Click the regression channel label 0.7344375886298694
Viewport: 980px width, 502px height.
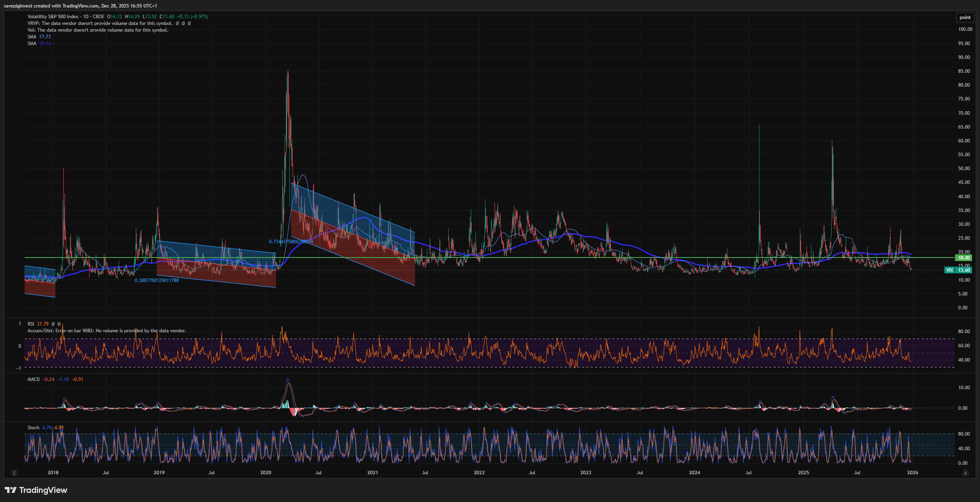coord(291,242)
